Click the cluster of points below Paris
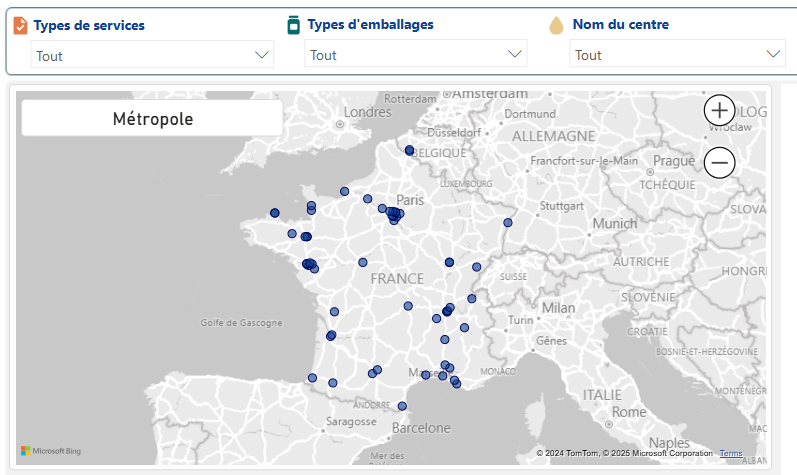 point(394,214)
